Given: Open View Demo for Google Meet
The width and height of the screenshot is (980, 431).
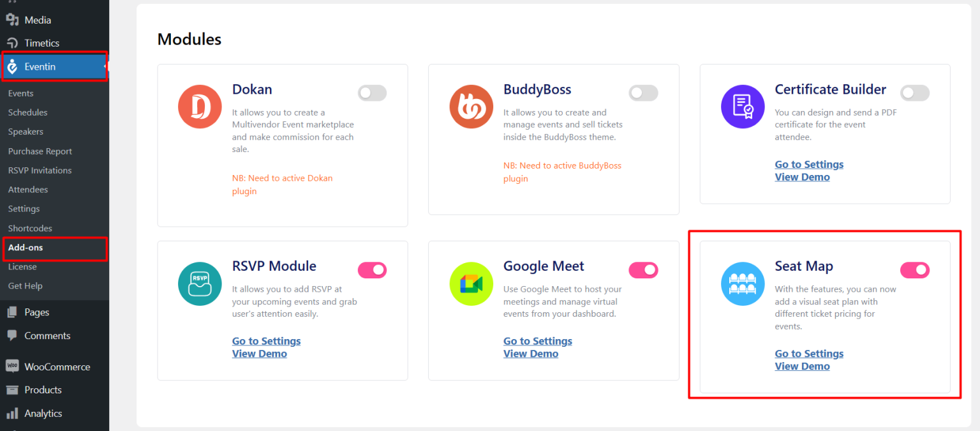Looking at the screenshot, I should (531, 353).
